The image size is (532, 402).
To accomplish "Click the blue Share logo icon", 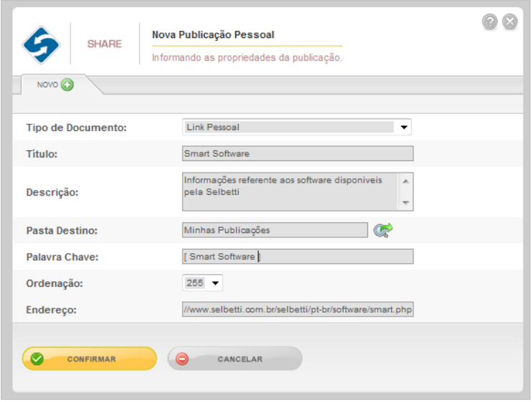I will tap(41, 45).
